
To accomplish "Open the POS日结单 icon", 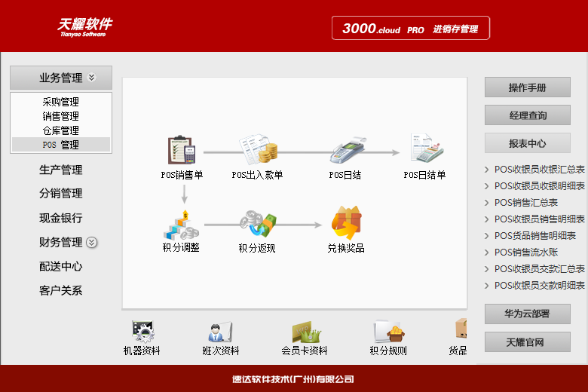I will (x=427, y=149).
